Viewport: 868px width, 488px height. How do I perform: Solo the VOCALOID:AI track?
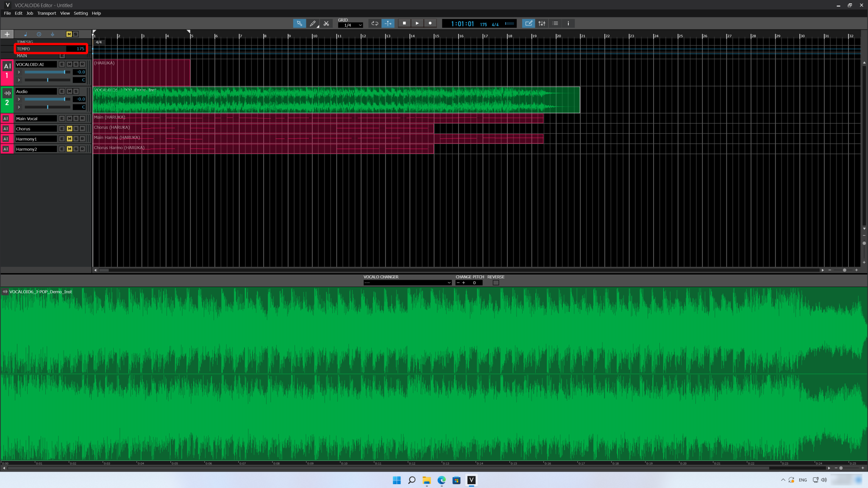(75, 64)
